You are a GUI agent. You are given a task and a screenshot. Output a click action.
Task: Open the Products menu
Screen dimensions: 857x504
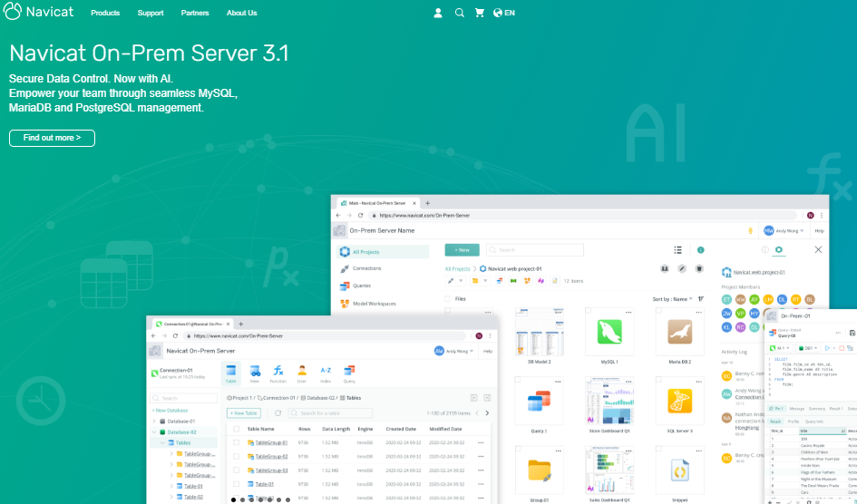[x=105, y=13]
